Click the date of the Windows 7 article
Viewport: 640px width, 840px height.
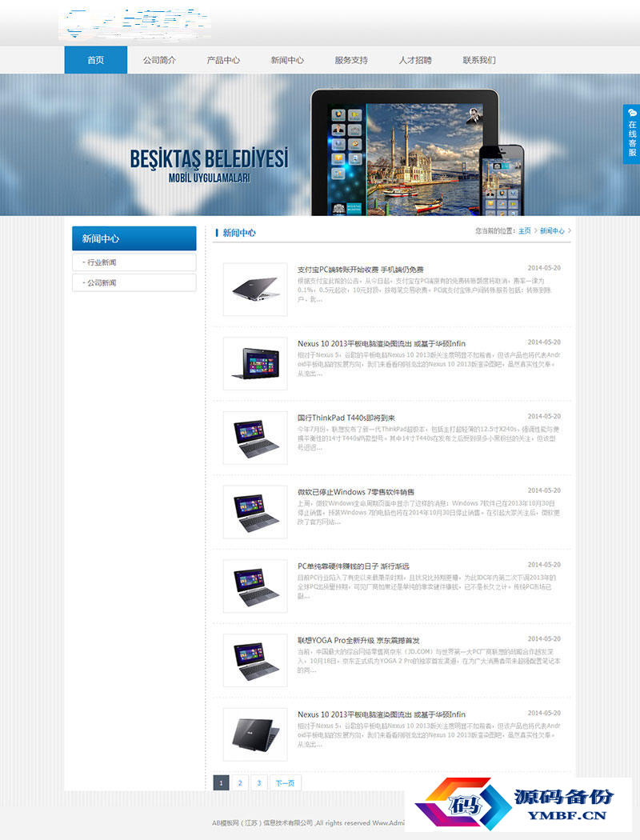[x=544, y=490]
